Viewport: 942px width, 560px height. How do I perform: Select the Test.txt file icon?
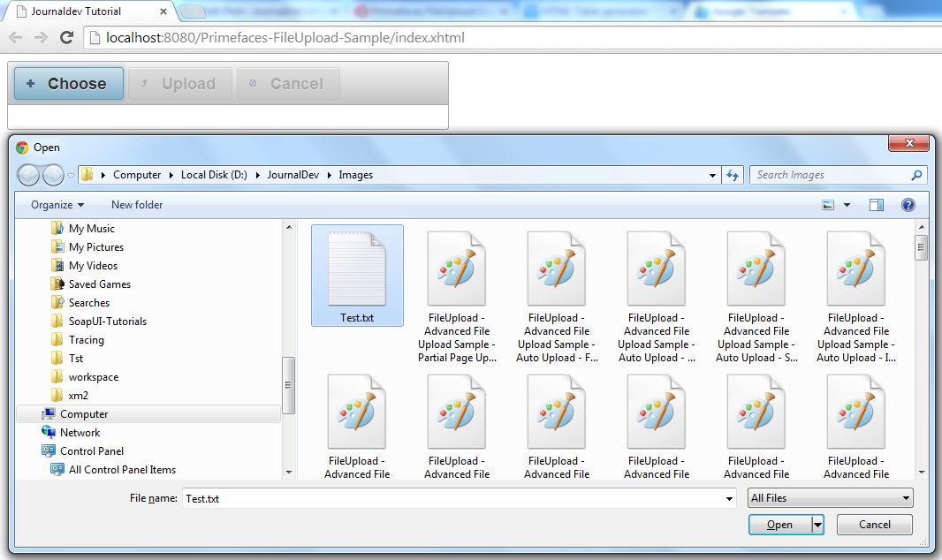356,267
